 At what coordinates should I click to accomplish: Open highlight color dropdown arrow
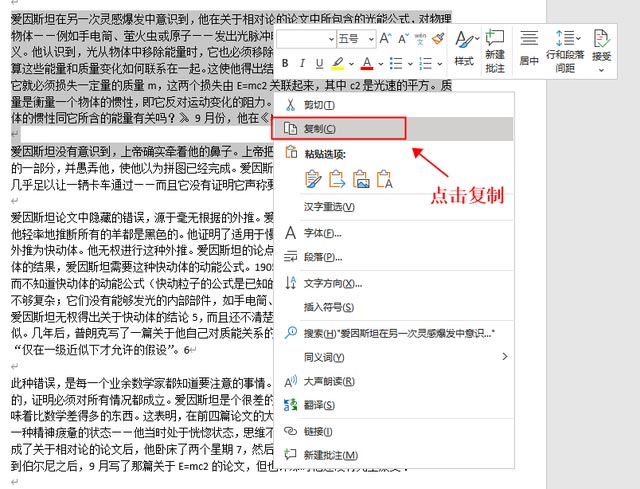coord(351,64)
